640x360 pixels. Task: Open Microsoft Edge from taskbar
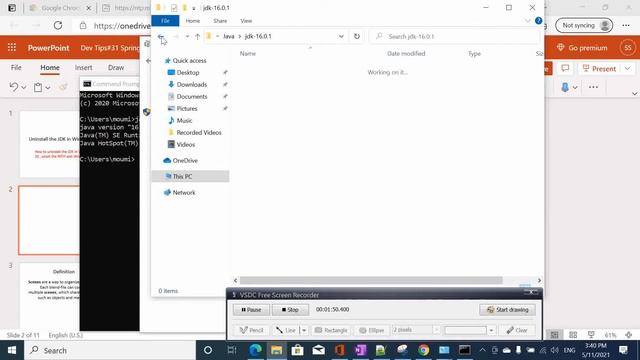coord(256,350)
